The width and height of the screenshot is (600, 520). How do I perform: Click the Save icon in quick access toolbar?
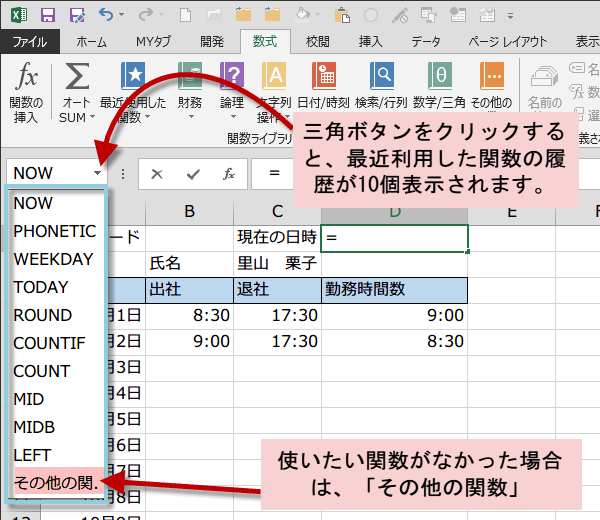point(48,14)
